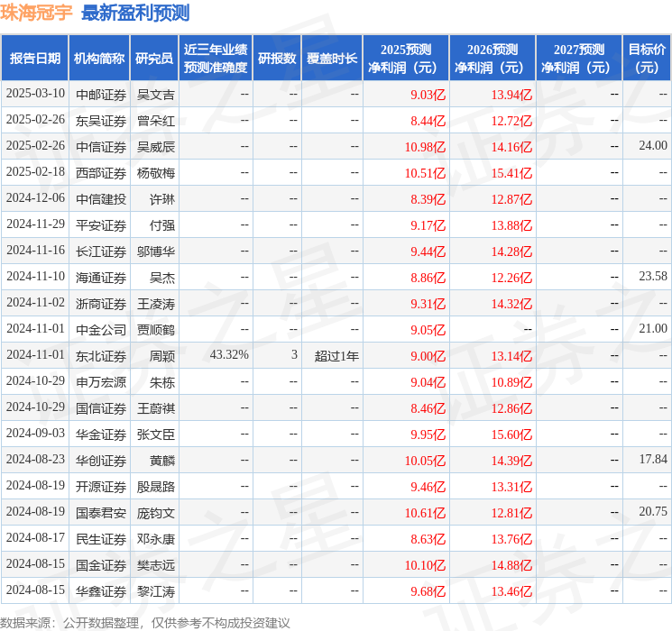Select the 中金公司 cell
This screenshot has width=672, height=631.
point(101,330)
